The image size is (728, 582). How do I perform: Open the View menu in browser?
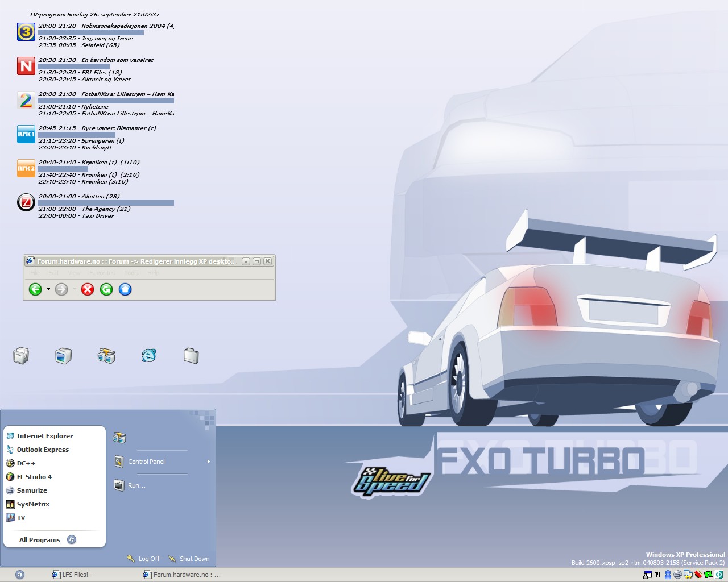[x=75, y=273]
